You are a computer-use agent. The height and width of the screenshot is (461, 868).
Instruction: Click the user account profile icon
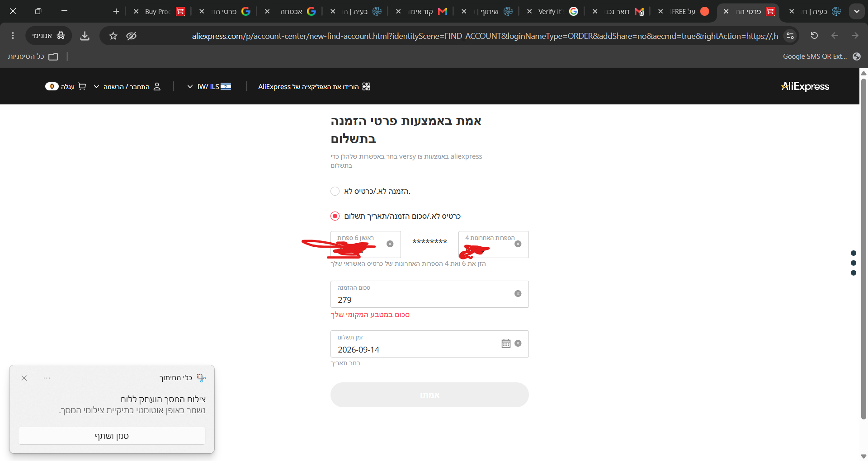click(x=157, y=86)
